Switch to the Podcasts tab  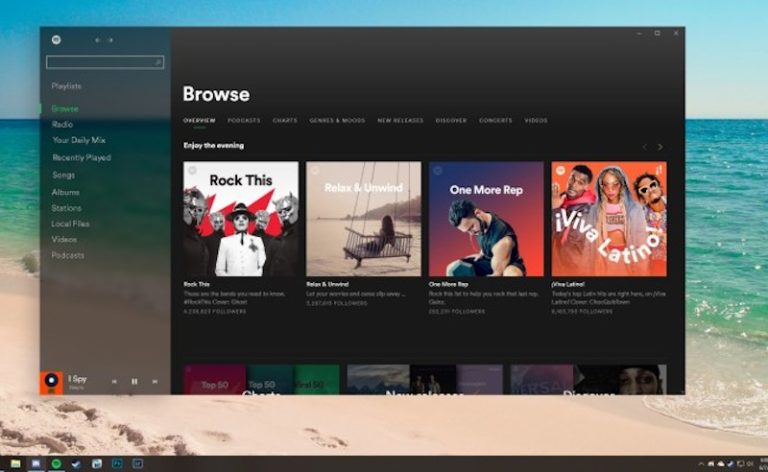(244, 120)
